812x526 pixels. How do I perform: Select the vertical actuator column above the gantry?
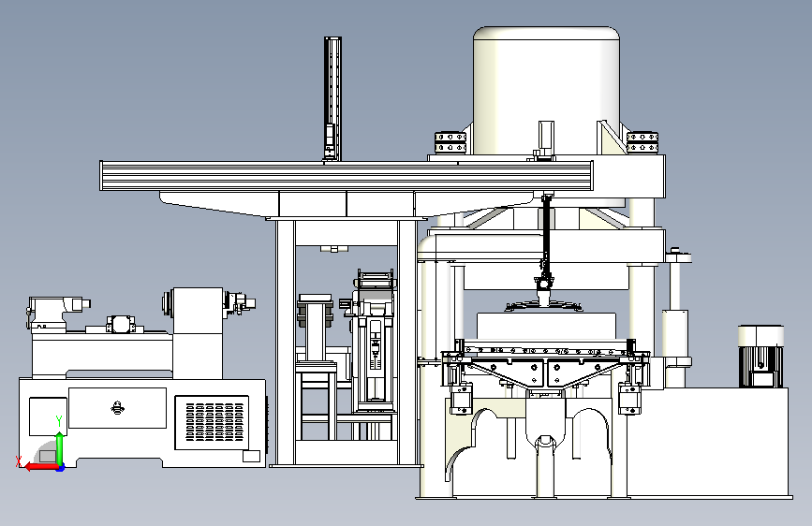click(332, 98)
